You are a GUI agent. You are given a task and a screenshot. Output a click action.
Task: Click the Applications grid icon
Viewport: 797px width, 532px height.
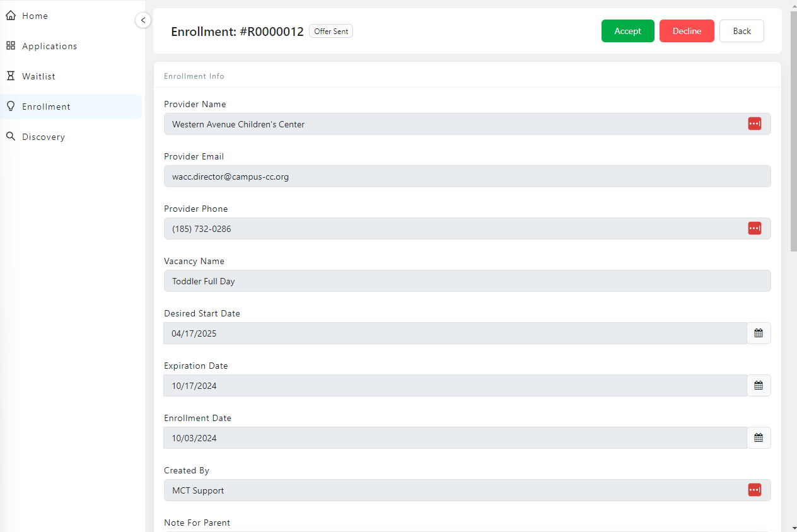[10, 45]
